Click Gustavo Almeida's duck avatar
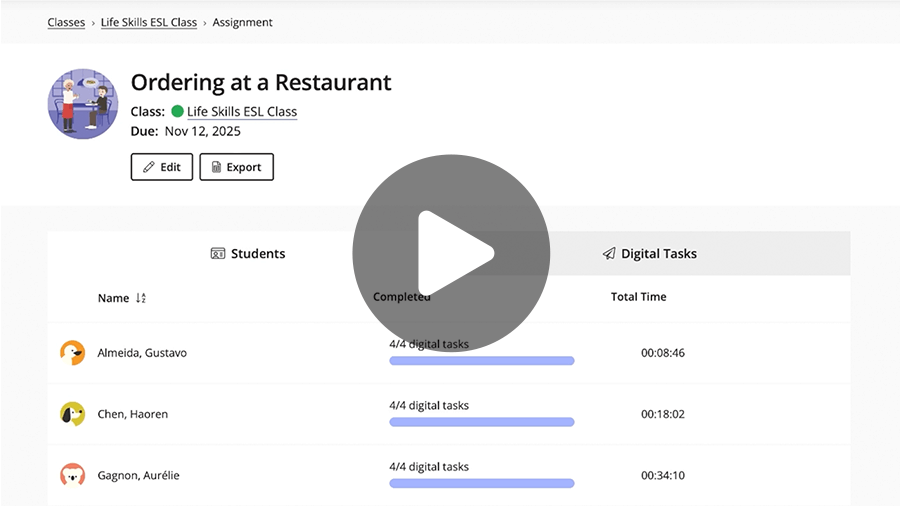This screenshot has width=900, height=506. click(x=72, y=353)
